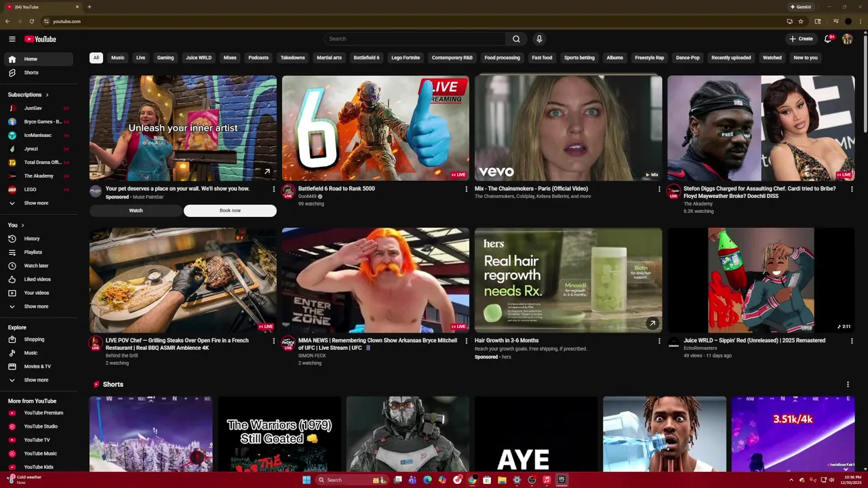
Task: Open the Create dropdown button
Action: click(x=801, y=39)
